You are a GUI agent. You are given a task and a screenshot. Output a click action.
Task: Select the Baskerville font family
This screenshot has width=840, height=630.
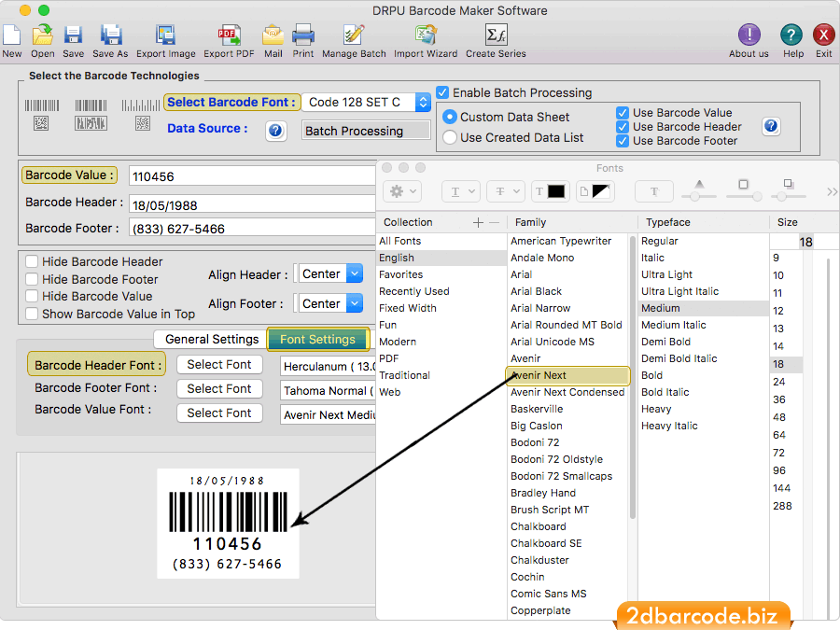coord(567,410)
